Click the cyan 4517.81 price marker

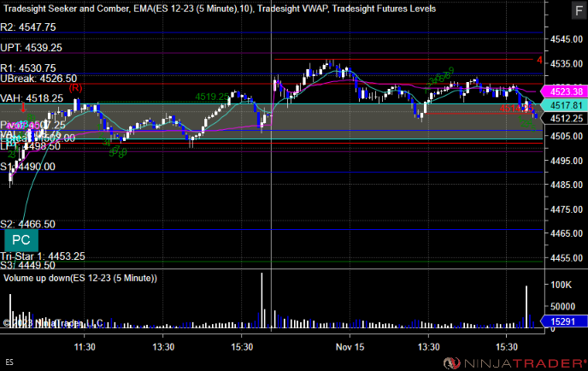563,105
